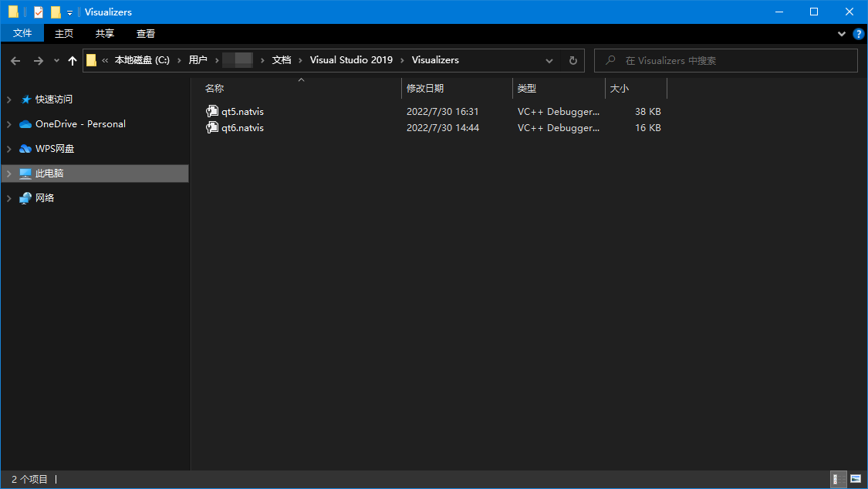
Task: Go forward with the right arrow button
Action: pos(39,61)
